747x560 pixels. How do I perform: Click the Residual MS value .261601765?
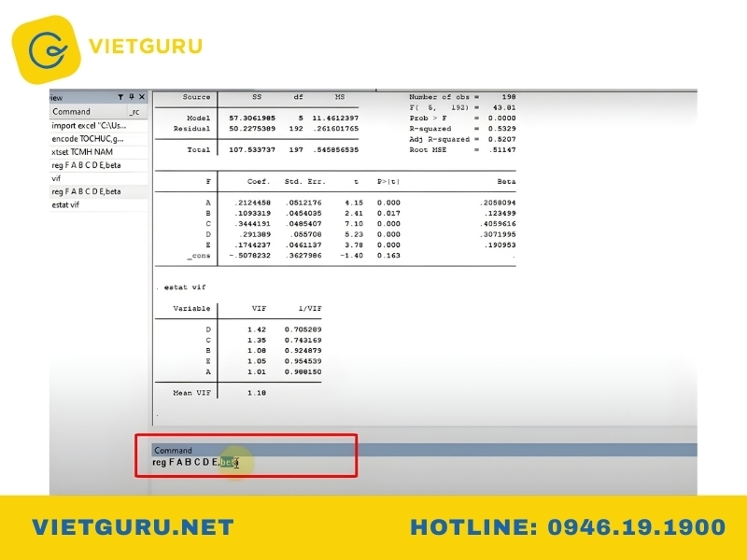point(338,129)
